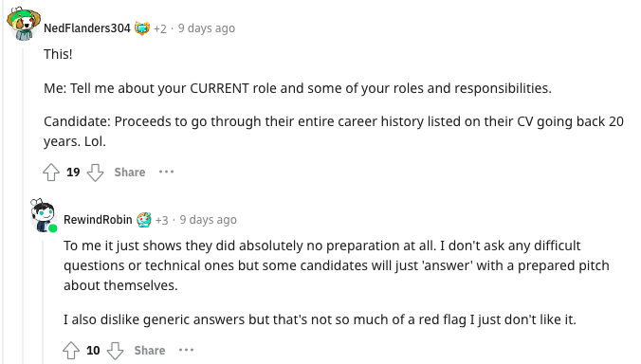This screenshot has width=641, height=364.
Task: Collapse RewindRobin's reply thread line
Action: pyautogui.click(x=44, y=301)
